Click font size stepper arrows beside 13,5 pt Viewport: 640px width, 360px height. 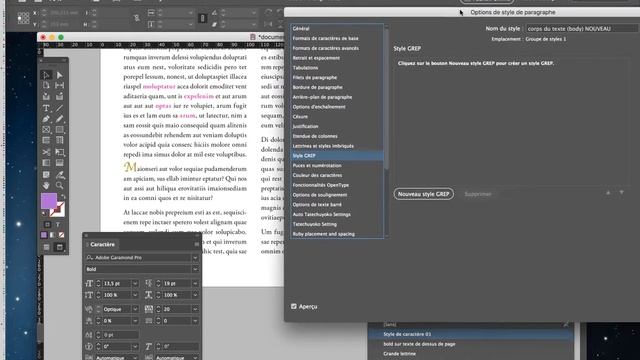[98, 283]
